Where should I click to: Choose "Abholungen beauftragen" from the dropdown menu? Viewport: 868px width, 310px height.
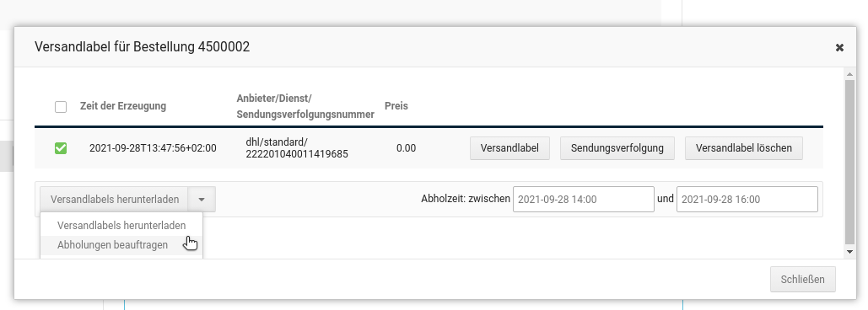(x=112, y=245)
